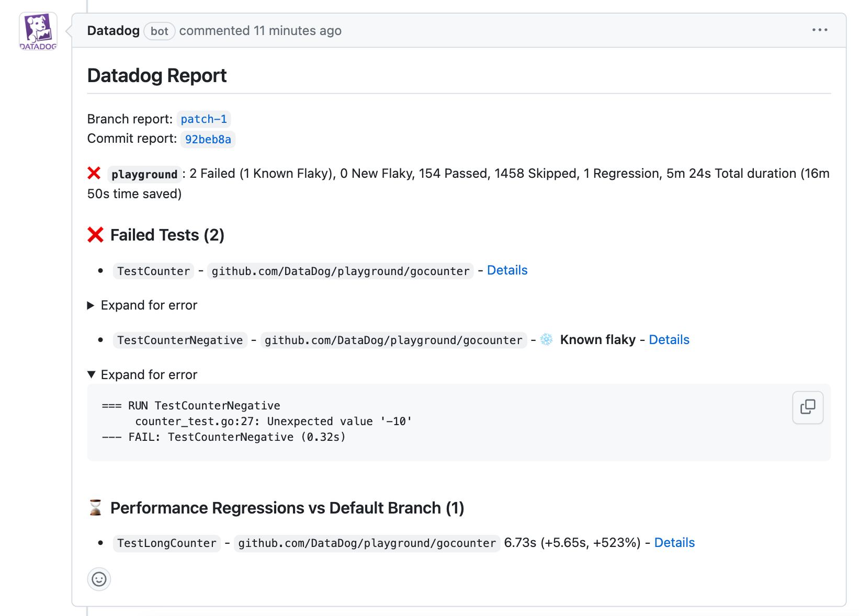Add a reaction with the smiley icon
The width and height of the screenshot is (859, 616).
(x=99, y=579)
